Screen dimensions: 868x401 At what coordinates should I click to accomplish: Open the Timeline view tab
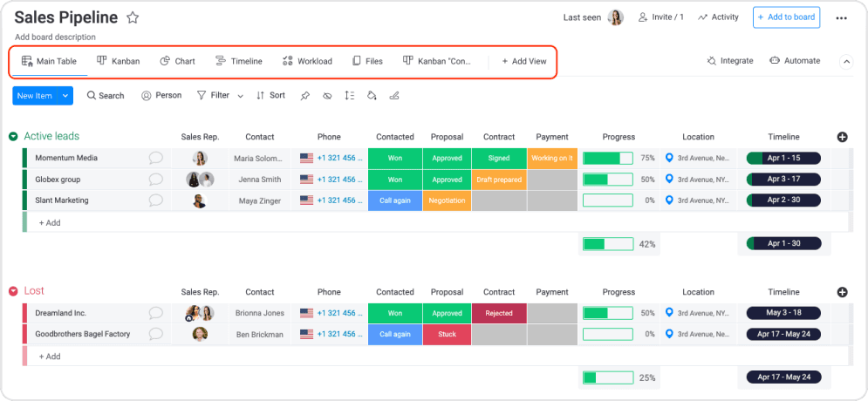click(x=238, y=62)
